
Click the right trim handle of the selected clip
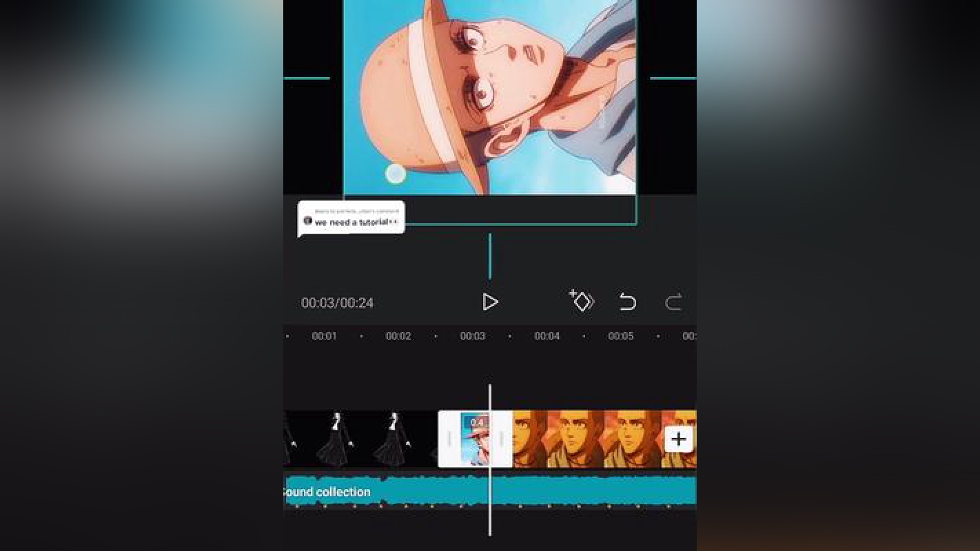point(502,439)
